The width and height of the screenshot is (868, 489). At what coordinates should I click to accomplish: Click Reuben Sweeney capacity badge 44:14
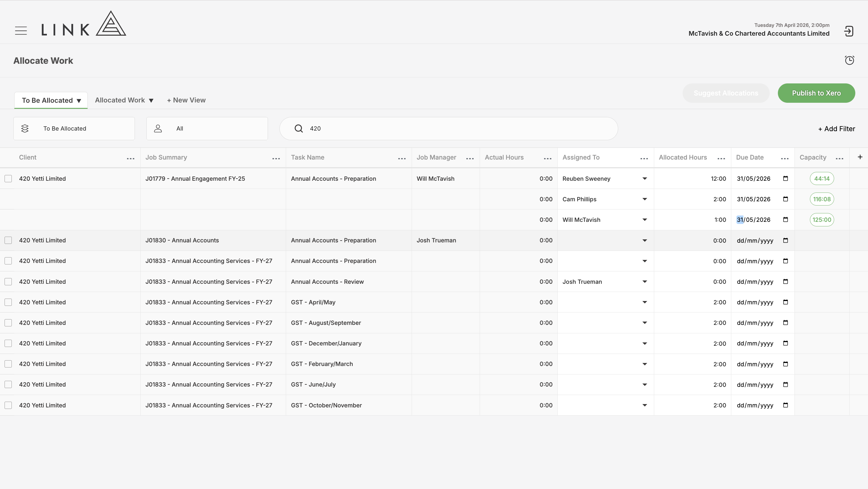click(x=821, y=179)
